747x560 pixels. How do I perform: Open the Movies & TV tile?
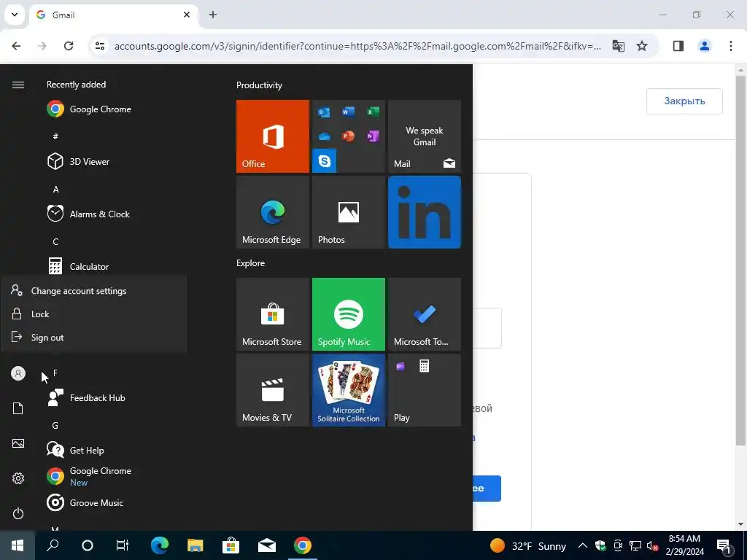[273, 390]
